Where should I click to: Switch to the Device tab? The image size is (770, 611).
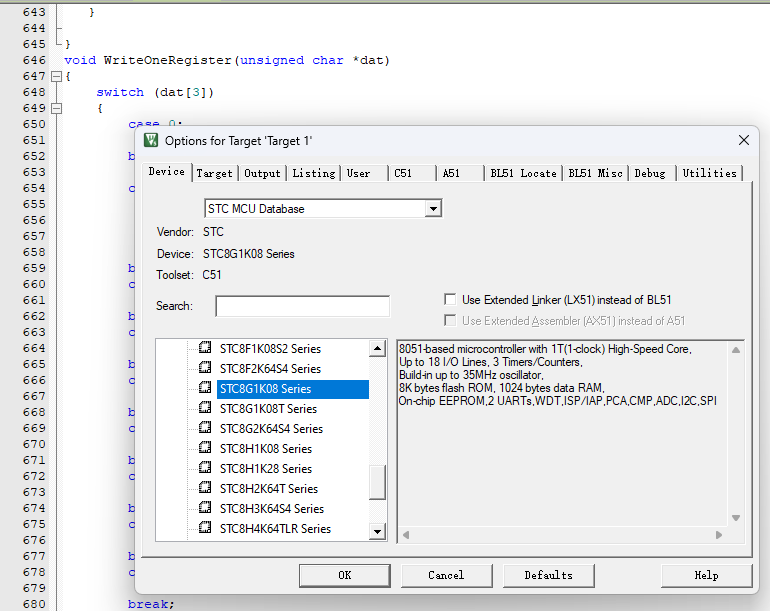click(166, 172)
